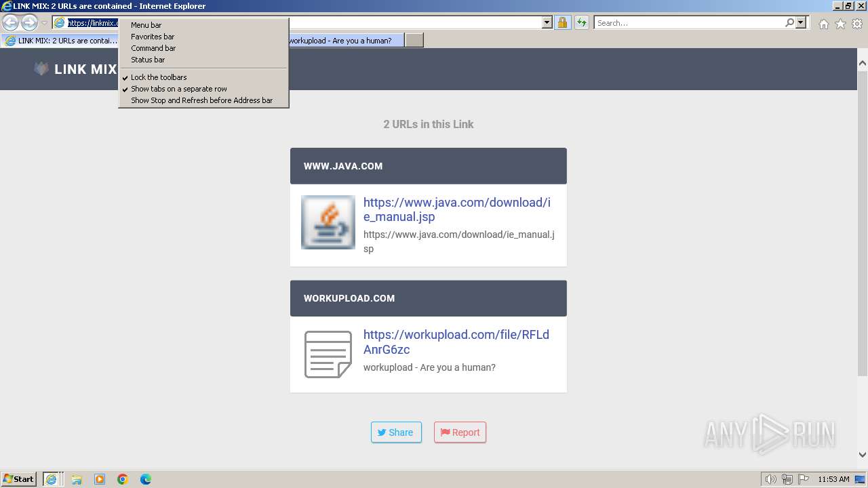Click the security lock icon
The width and height of the screenshot is (868, 488).
[562, 23]
